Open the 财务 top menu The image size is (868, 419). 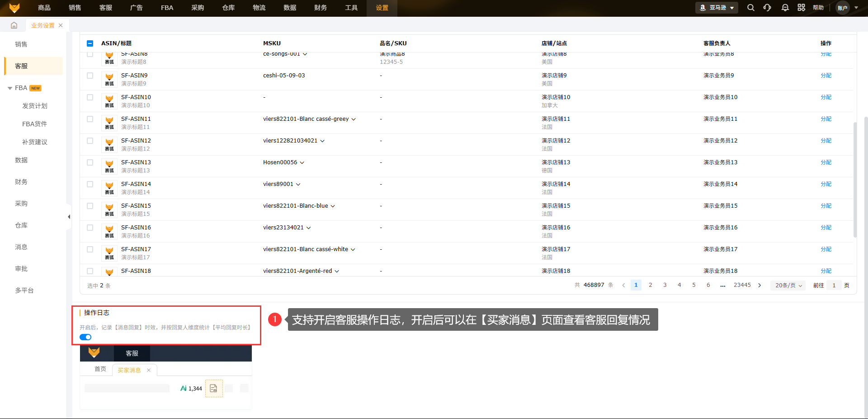(x=321, y=8)
